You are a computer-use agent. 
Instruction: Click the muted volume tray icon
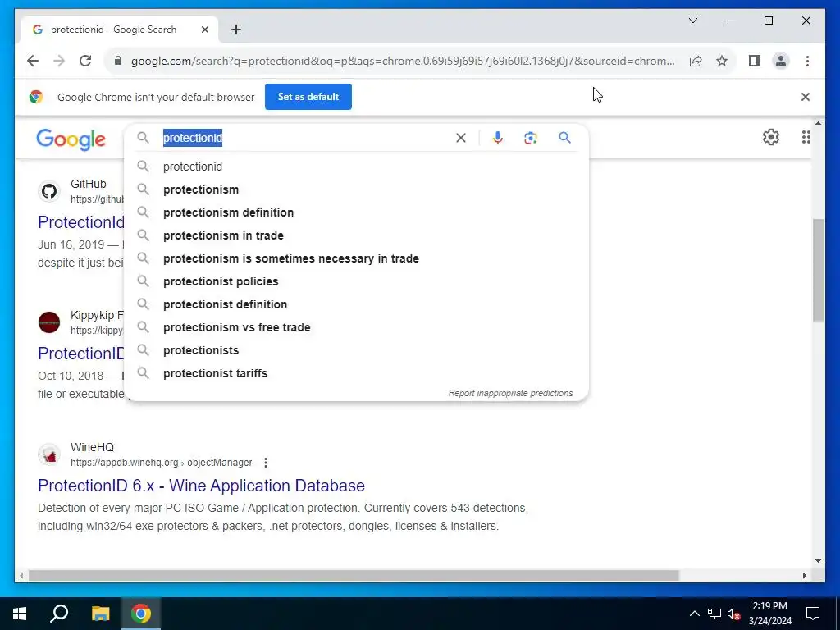[x=734, y=614]
